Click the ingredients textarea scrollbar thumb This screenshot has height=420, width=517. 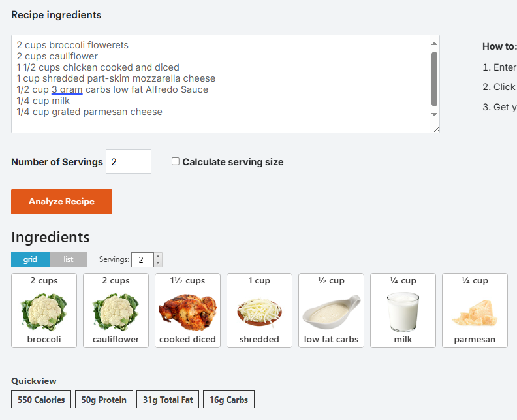(x=434, y=79)
